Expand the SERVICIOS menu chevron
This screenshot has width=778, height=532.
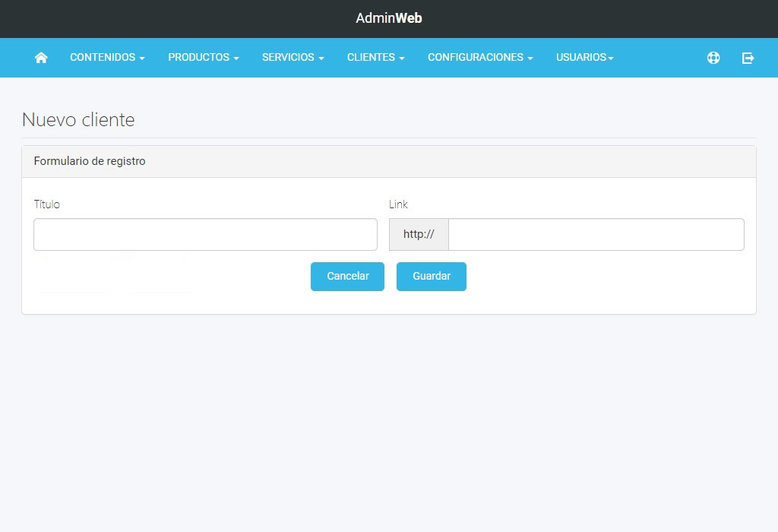[321, 58]
